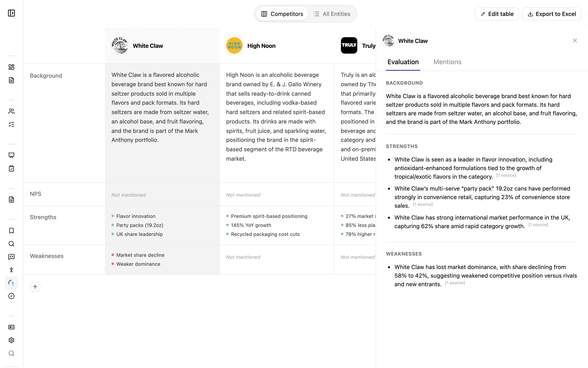Open the dashboard grid icon in sidebar
This screenshot has width=588, height=368.
click(11, 67)
